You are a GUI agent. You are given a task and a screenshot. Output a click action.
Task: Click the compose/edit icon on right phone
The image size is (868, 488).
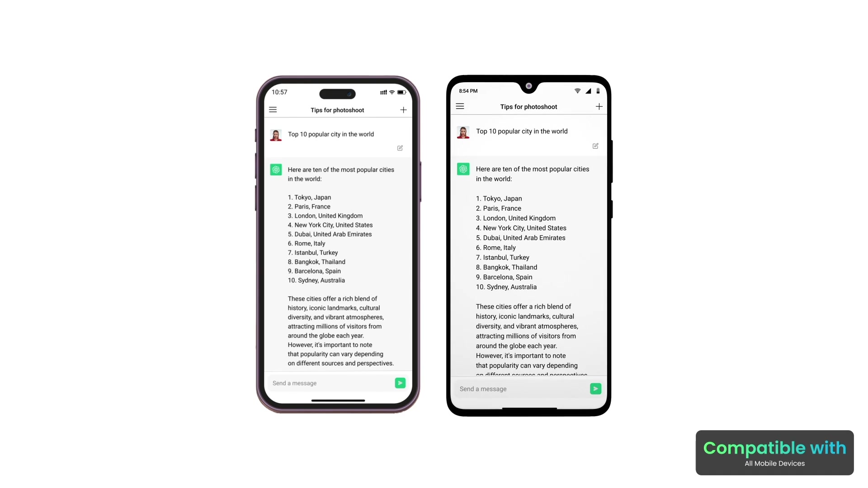(x=595, y=146)
